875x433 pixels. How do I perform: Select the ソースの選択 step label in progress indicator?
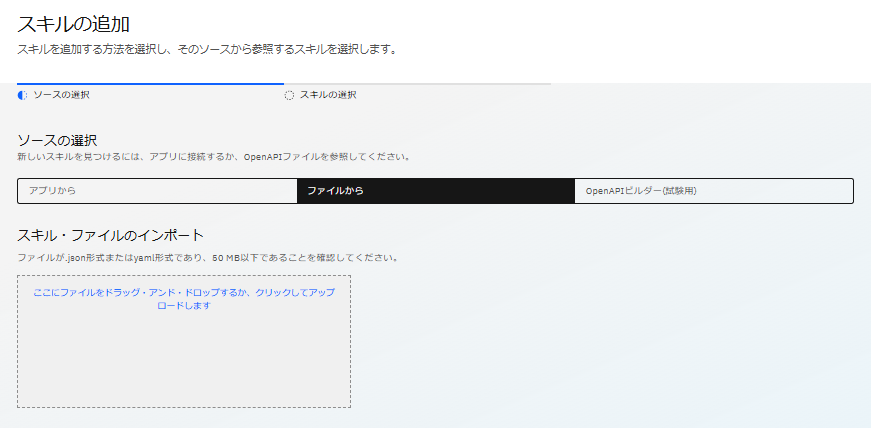coord(61,95)
